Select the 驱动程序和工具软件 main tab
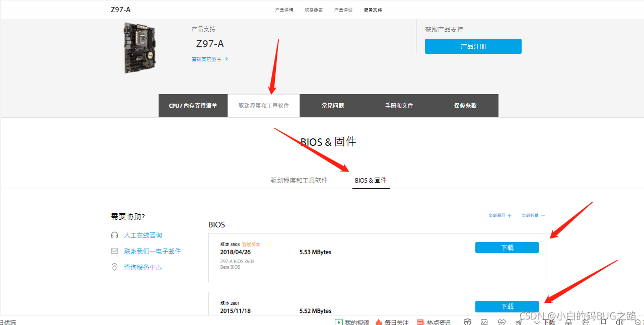The height and width of the screenshot is (325, 644). (x=264, y=106)
